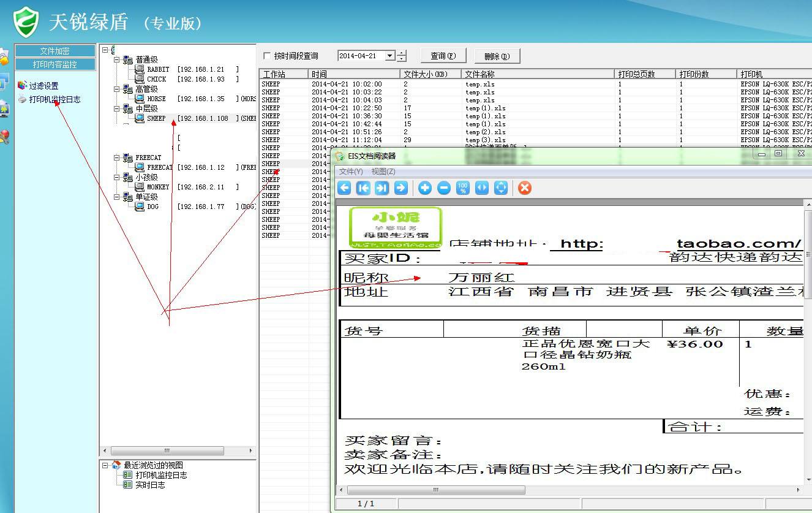The width and height of the screenshot is (812, 513).
Task: Select 打印机监控日志 in recent views
Action: pos(162,475)
